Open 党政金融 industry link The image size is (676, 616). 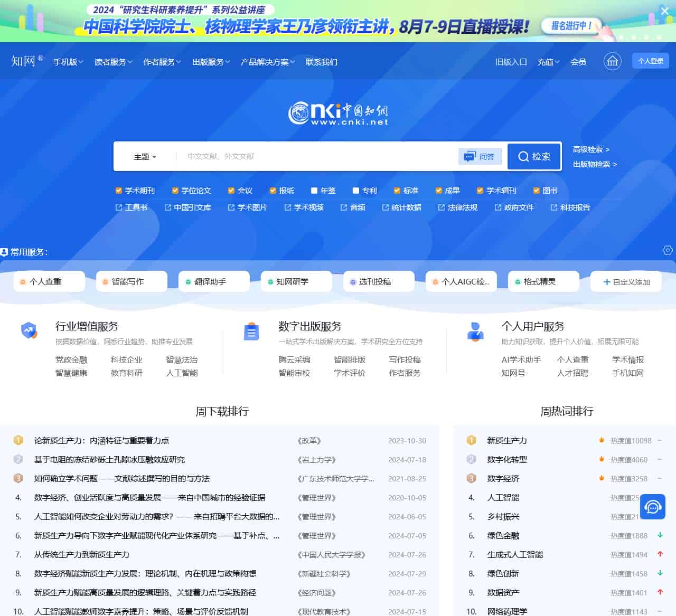[x=71, y=359]
